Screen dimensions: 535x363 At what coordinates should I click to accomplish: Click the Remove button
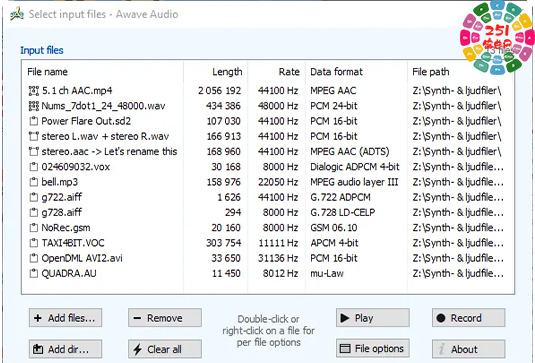pyautogui.click(x=165, y=318)
